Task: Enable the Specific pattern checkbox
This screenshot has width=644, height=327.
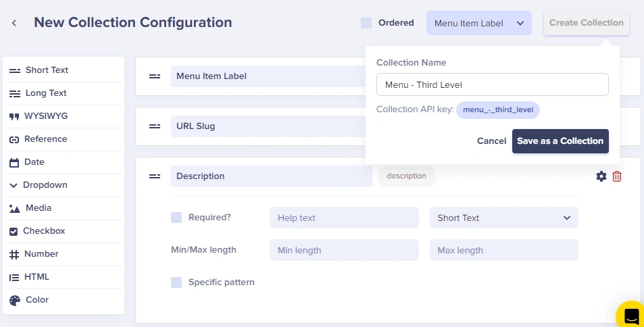Action: 176,282
